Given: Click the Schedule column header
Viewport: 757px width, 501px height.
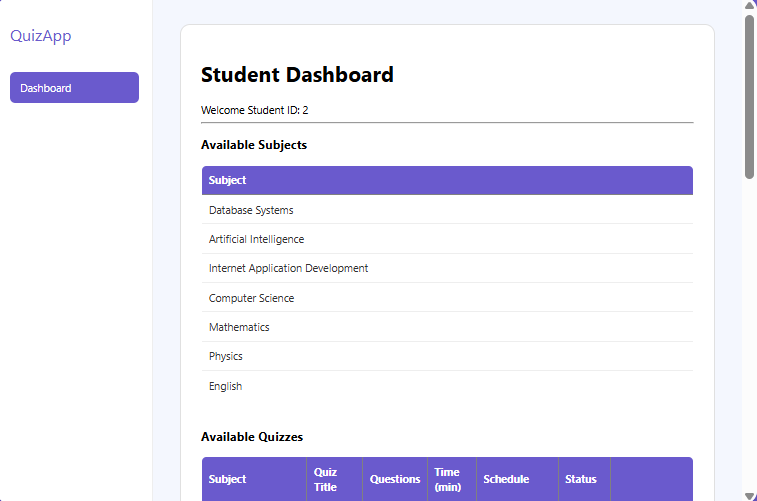Looking at the screenshot, I should tap(518, 479).
